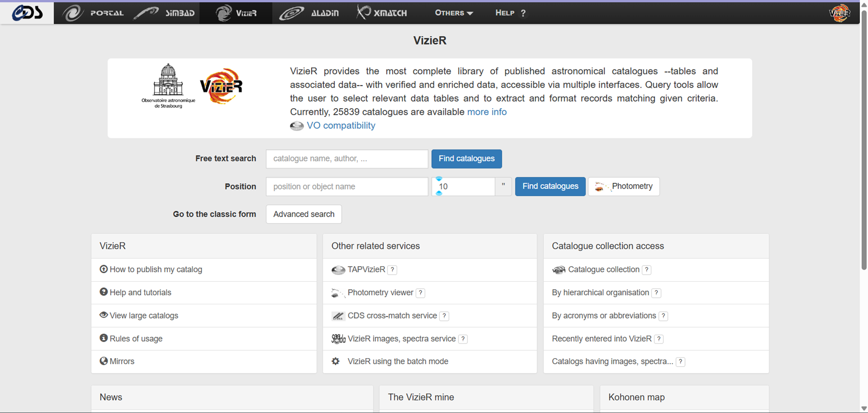Open the Advanced search classic form
This screenshot has height=413, width=868.
(304, 214)
